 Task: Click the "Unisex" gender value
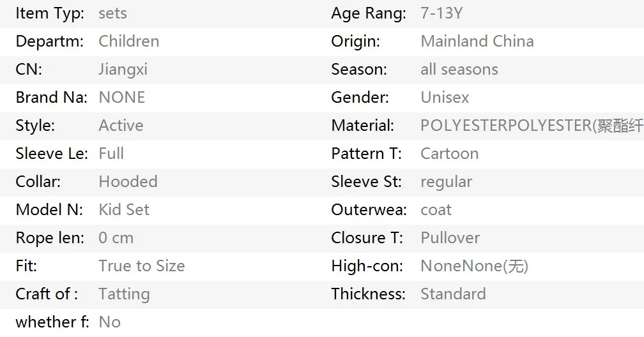point(445,98)
